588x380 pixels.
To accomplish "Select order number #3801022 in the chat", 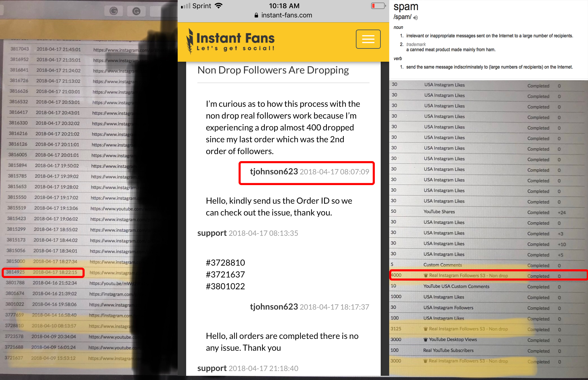I will tap(225, 286).
